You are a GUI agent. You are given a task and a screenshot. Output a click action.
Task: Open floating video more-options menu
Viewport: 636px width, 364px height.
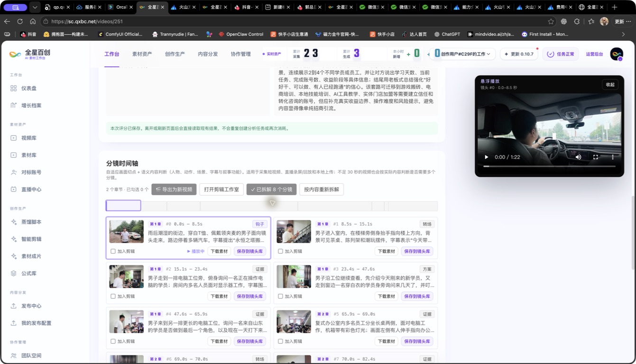coord(613,157)
